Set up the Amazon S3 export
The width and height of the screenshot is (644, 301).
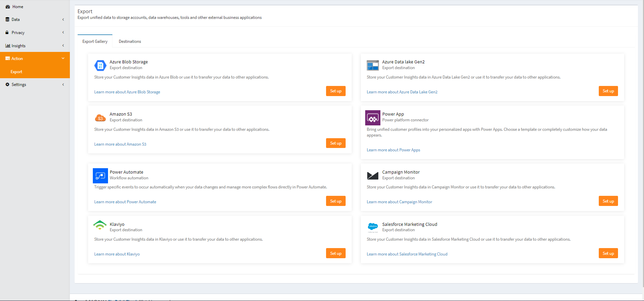click(336, 143)
